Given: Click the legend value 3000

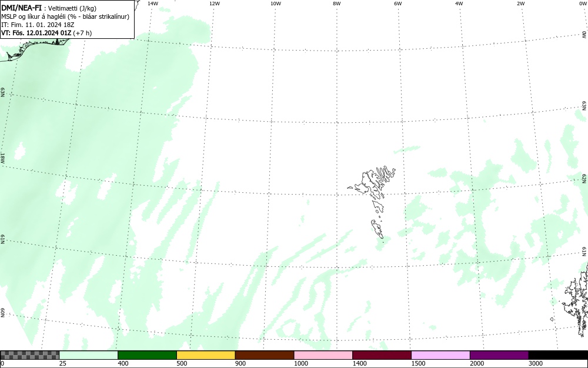Looking at the screenshot, I should pos(536,363).
